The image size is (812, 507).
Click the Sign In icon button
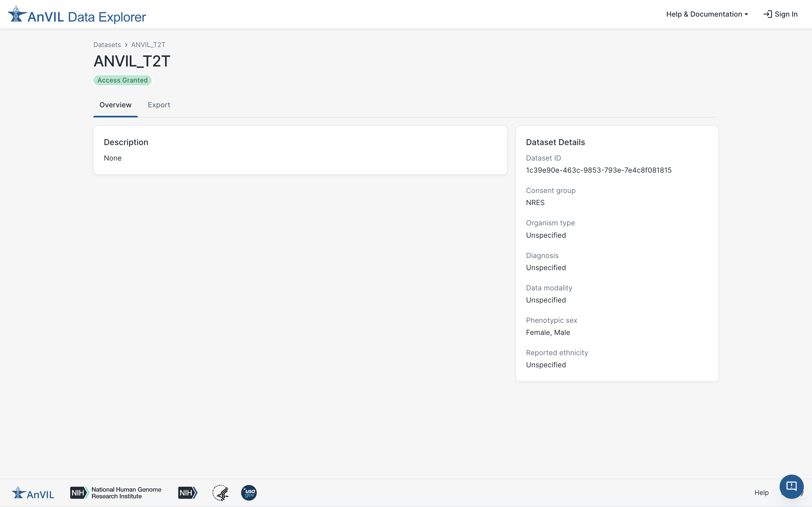click(x=767, y=15)
